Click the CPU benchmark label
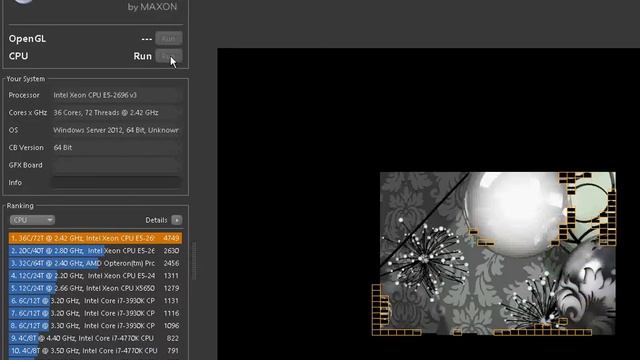 point(18,56)
